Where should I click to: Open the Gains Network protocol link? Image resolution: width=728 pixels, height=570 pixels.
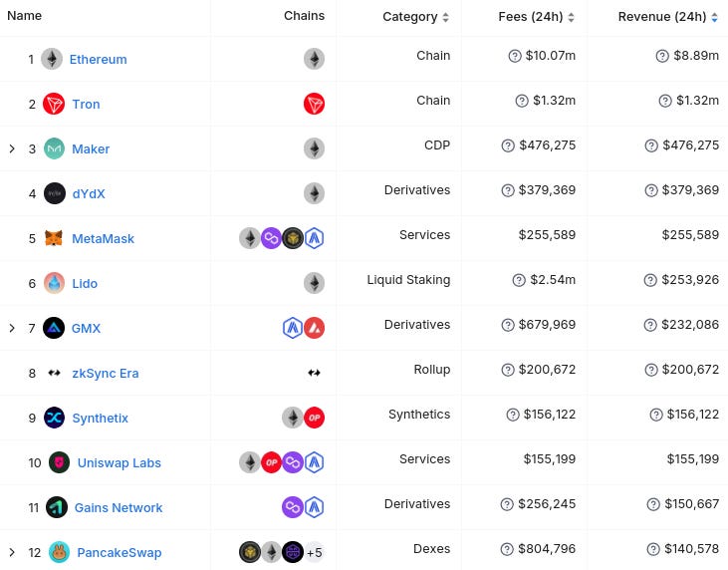(x=119, y=508)
